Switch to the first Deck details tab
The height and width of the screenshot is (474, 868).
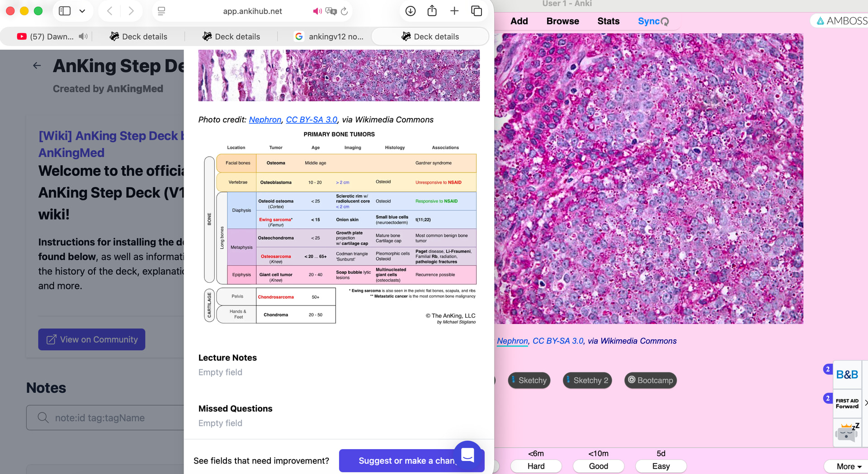point(138,37)
